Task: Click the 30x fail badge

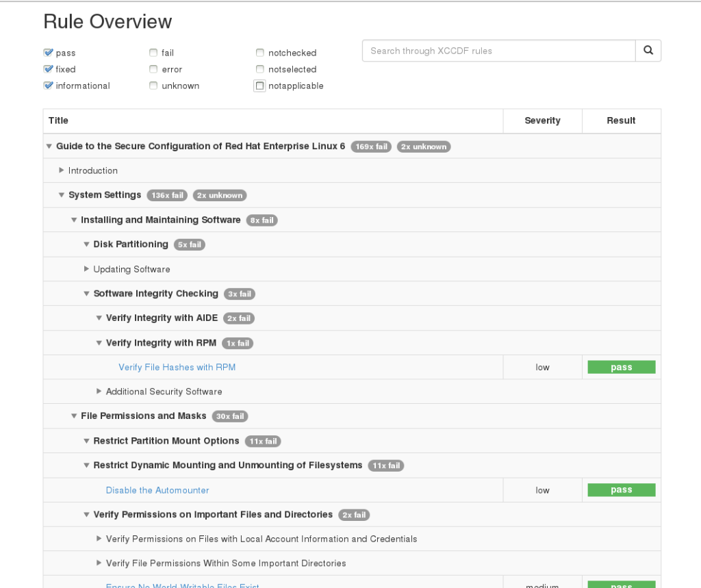Action: pos(230,416)
